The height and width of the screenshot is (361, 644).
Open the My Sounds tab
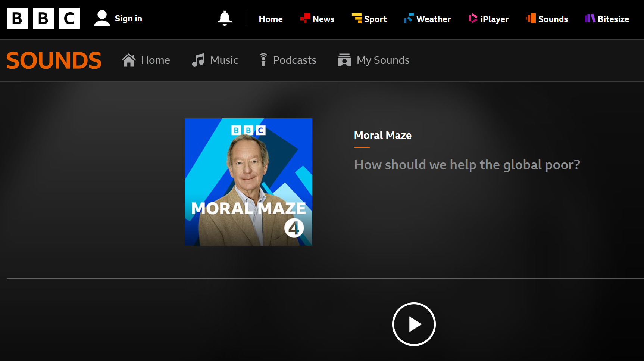pos(383,60)
